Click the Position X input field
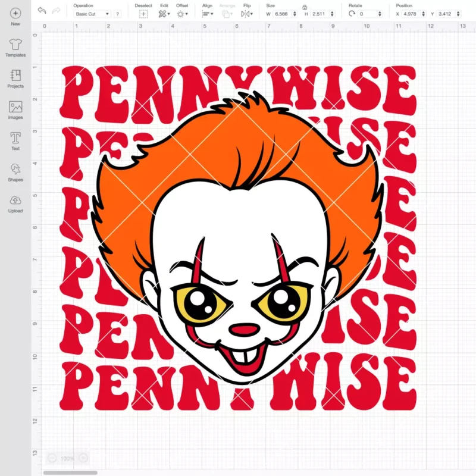Image resolution: width=476 pixels, height=476 pixels. pyautogui.click(x=411, y=14)
